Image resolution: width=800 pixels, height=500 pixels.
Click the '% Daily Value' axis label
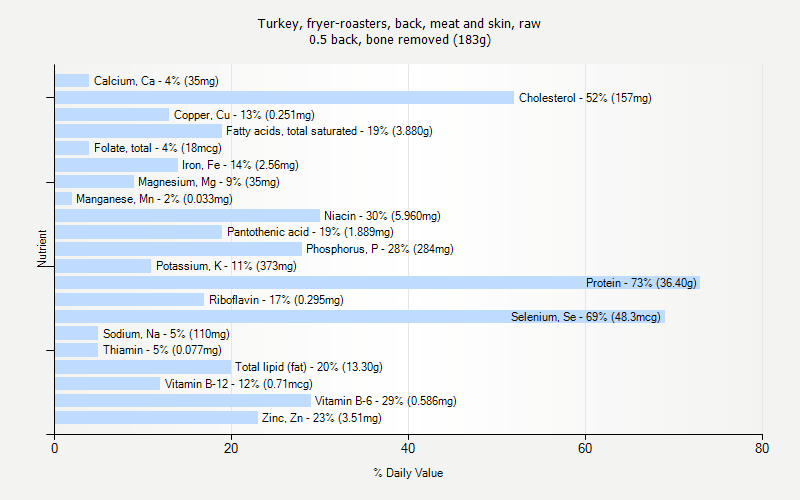coord(408,473)
